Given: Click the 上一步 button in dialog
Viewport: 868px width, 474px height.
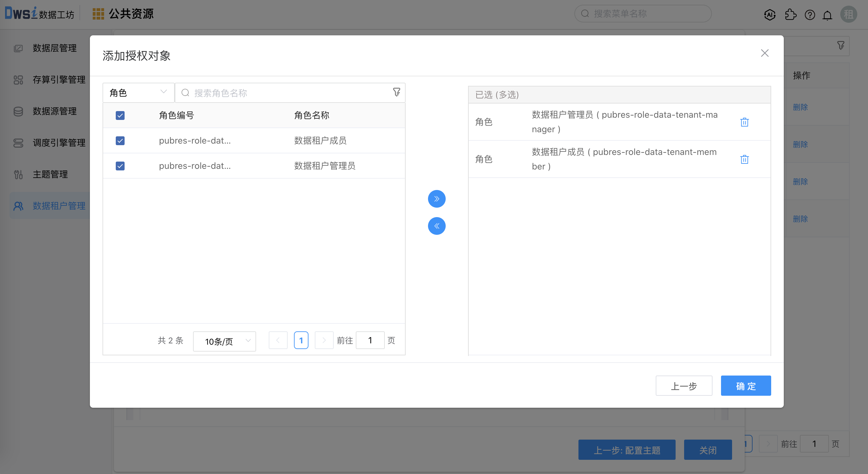Looking at the screenshot, I should [683, 386].
